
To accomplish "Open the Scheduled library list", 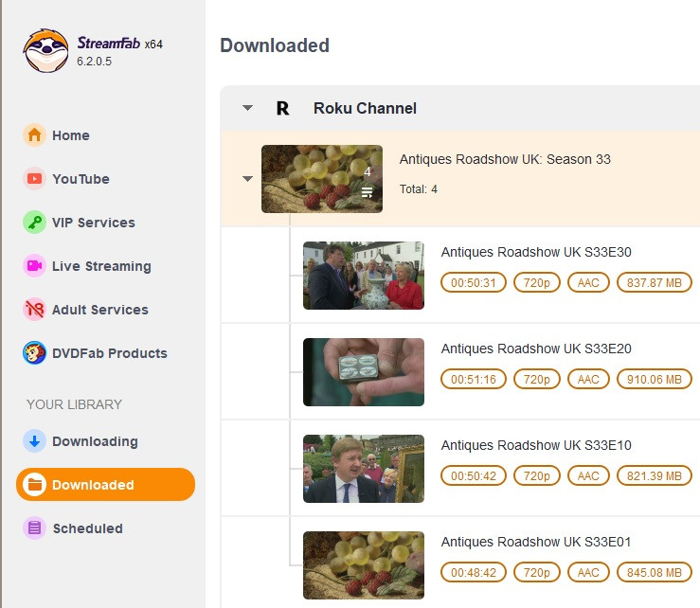I will [87, 528].
